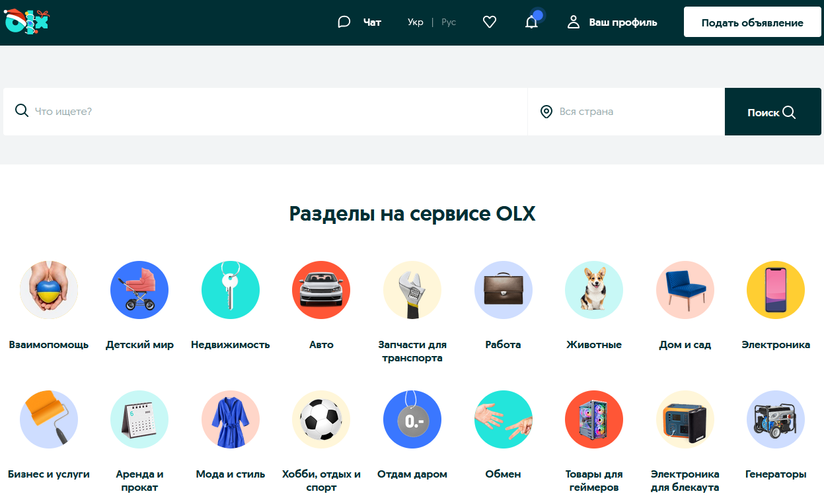The height and width of the screenshot is (504, 824).
Task: Open the Авто category car icon
Action: (321, 290)
